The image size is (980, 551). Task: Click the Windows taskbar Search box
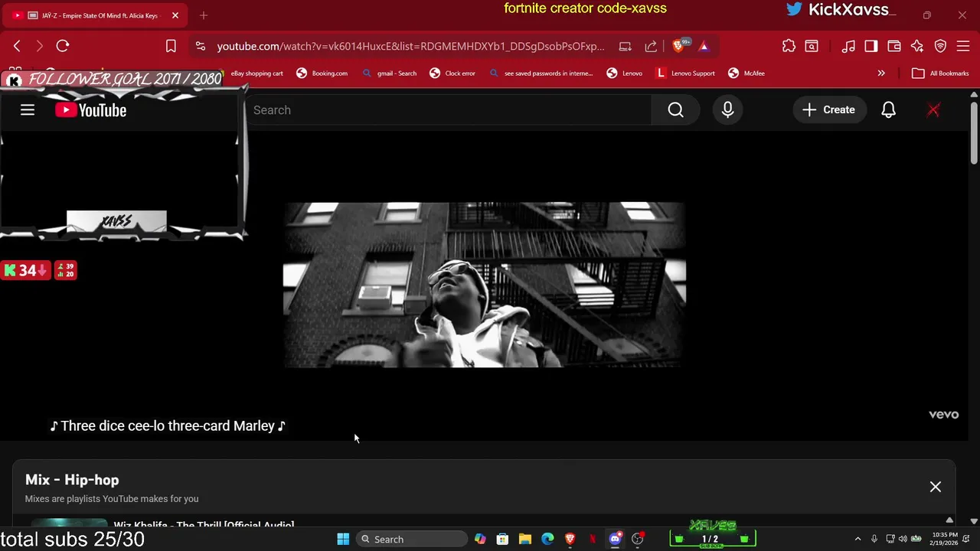412,540
